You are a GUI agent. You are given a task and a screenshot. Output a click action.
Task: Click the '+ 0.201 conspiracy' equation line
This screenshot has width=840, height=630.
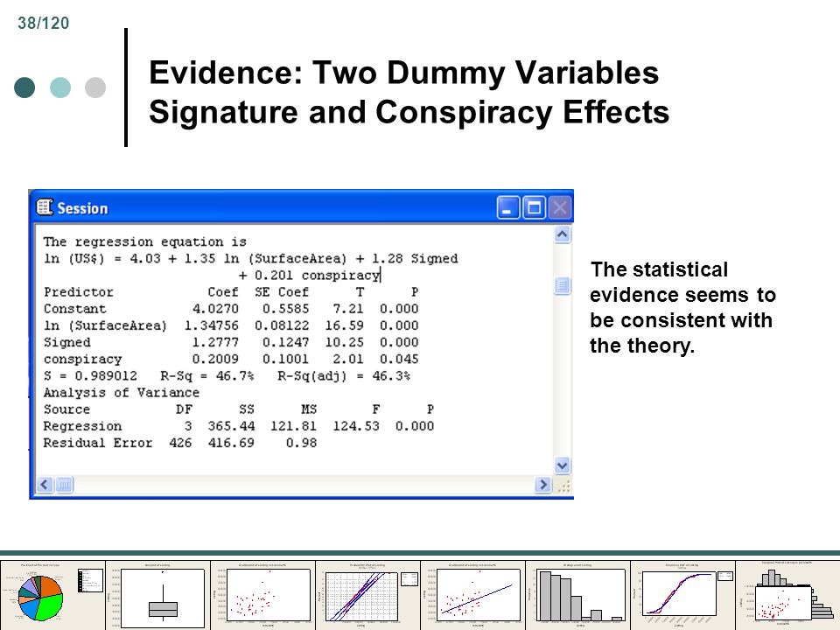pyautogui.click(x=309, y=276)
